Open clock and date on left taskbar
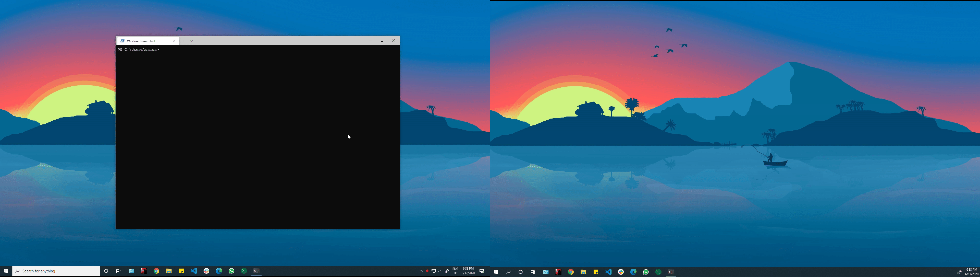980x277 pixels. (468, 271)
